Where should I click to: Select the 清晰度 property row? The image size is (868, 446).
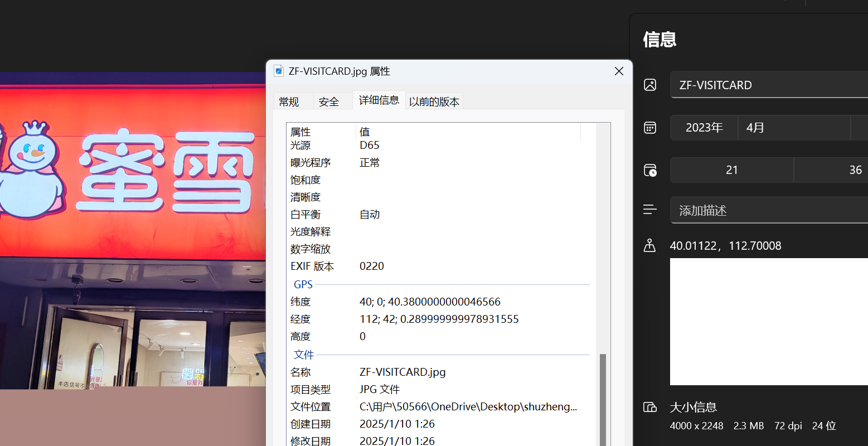click(440, 197)
